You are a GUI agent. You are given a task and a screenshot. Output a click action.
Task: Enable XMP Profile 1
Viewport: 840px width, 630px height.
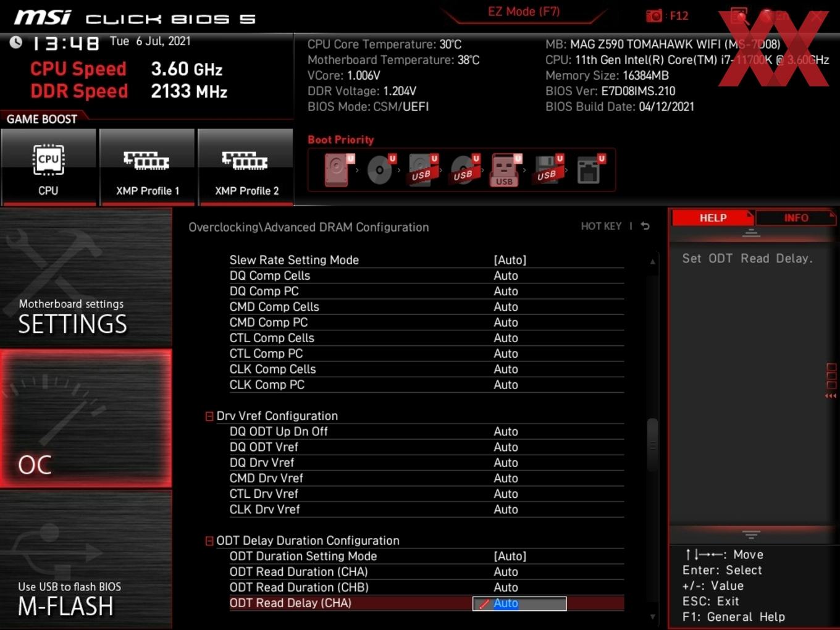pyautogui.click(x=147, y=167)
